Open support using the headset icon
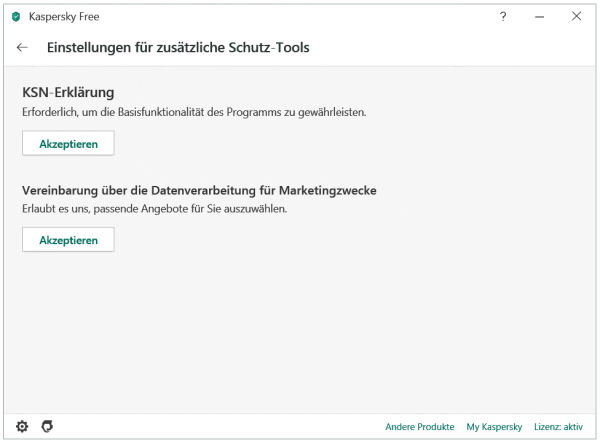 coord(47,426)
